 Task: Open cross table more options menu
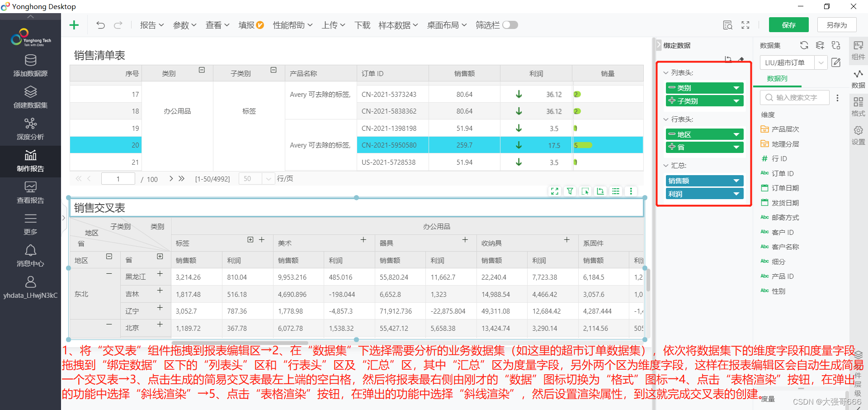[x=631, y=191]
